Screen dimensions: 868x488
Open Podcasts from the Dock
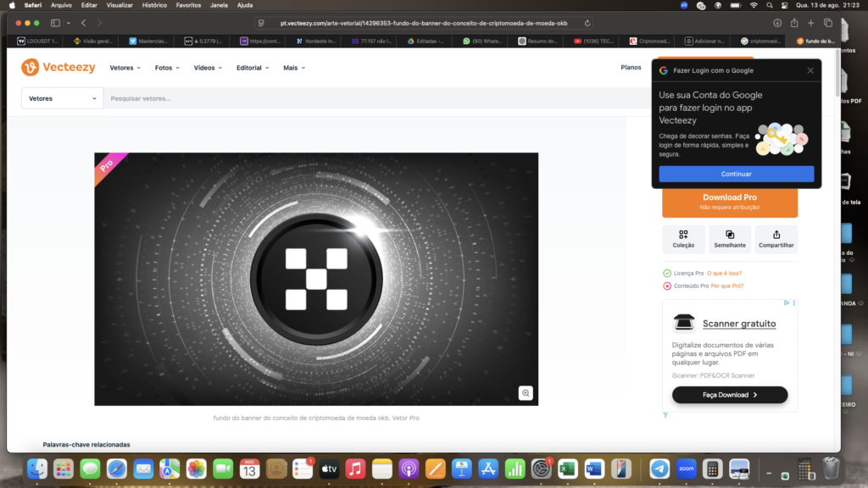point(409,469)
